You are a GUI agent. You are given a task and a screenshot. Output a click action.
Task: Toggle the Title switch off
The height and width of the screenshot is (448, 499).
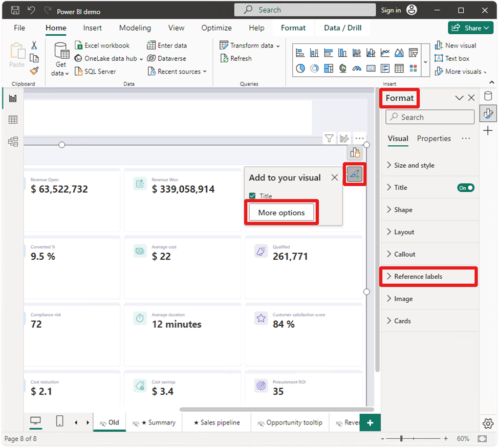click(466, 188)
